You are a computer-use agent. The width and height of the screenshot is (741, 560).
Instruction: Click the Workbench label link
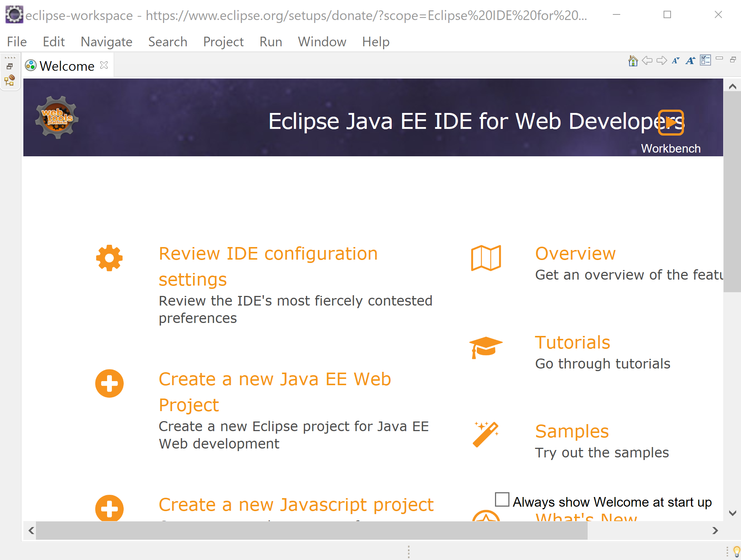pyautogui.click(x=671, y=149)
